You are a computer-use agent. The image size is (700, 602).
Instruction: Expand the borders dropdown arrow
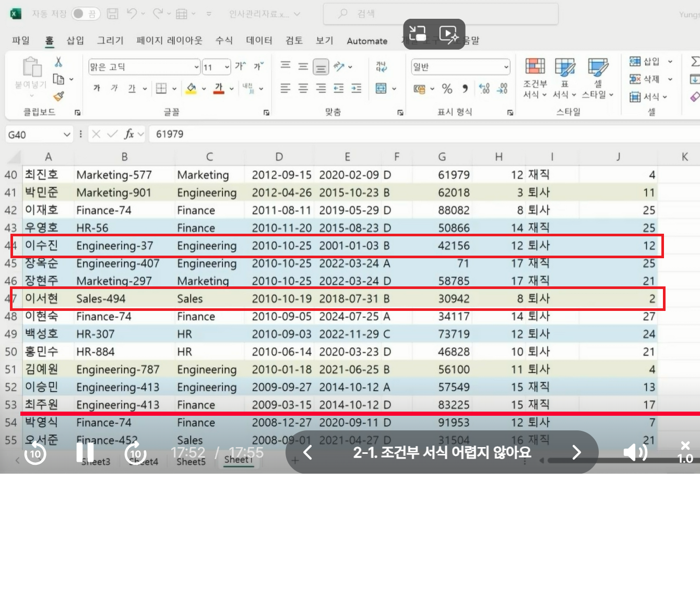click(174, 89)
